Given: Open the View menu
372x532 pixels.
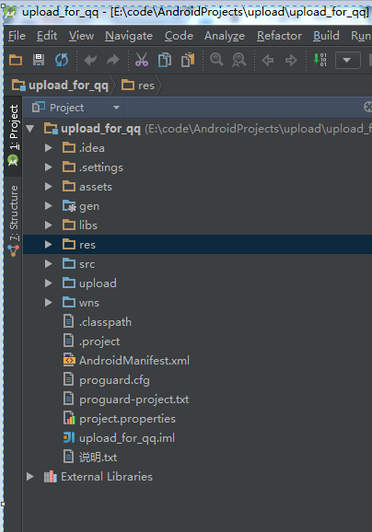Looking at the screenshot, I should point(81,36).
